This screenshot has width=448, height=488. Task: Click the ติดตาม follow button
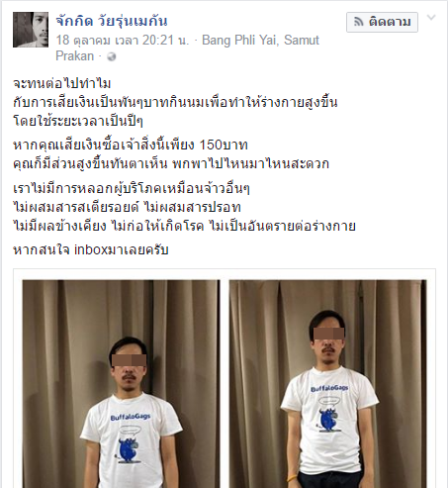point(382,22)
